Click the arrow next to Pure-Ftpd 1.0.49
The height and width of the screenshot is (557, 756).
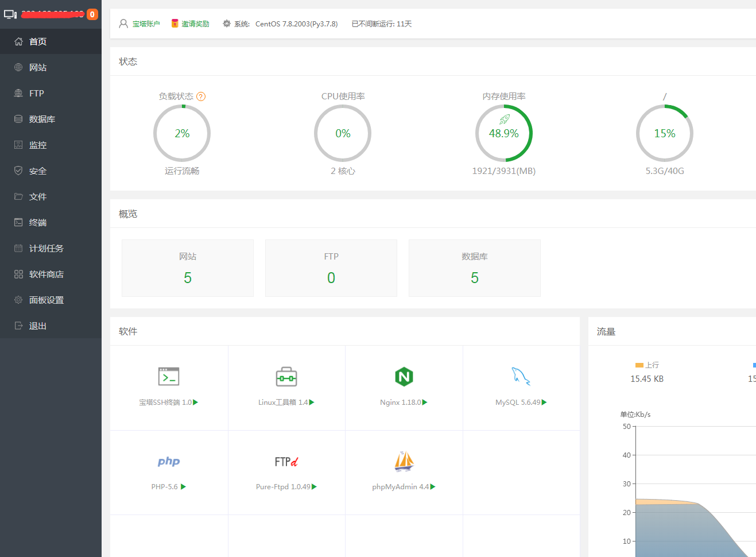314,487
